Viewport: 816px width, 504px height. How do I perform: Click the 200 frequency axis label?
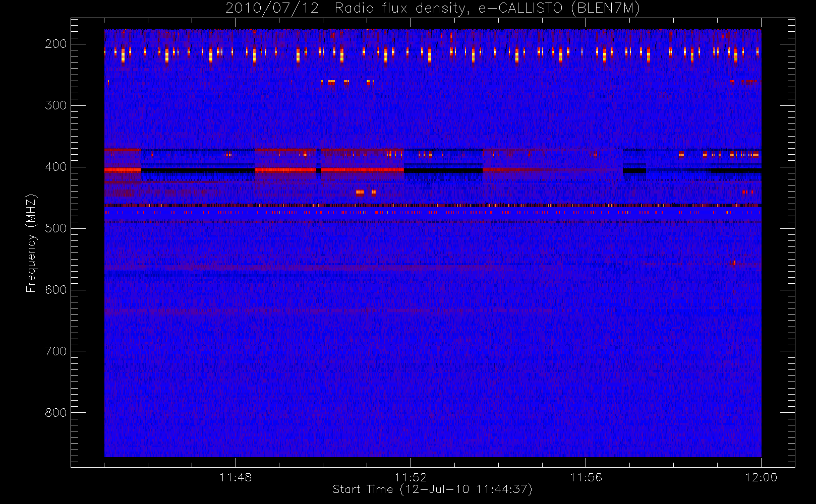(56, 44)
